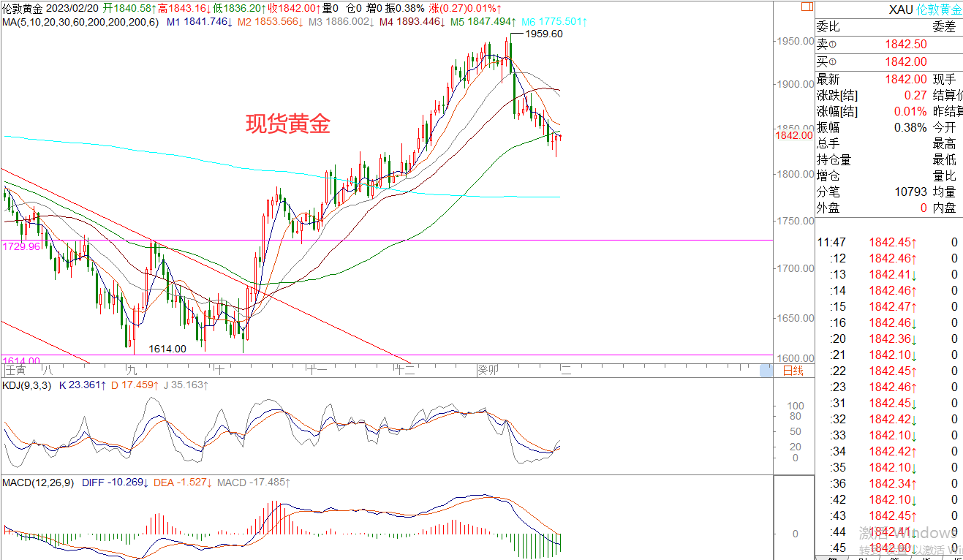This screenshot has height=560, width=963.
Task: Select the :12 tick row in trade list
Action: click(888, 259)
